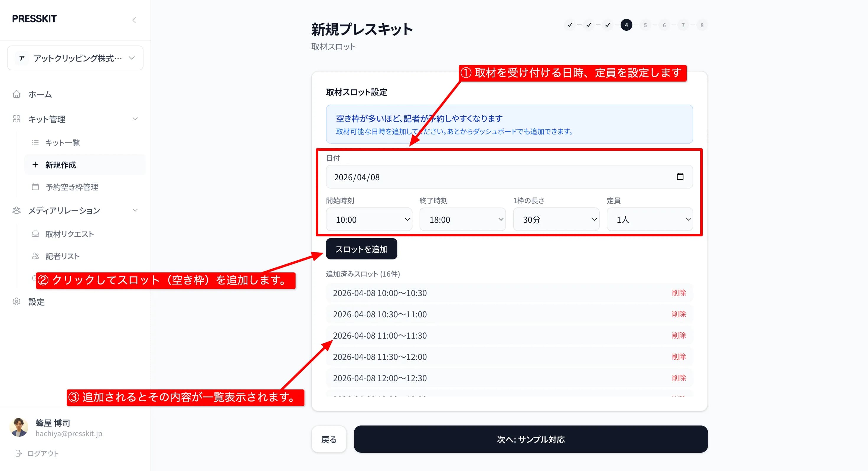The height and width of the screenshot is (471, 868).
Task: Click current step 4 indicator
Action: point(626,25)
